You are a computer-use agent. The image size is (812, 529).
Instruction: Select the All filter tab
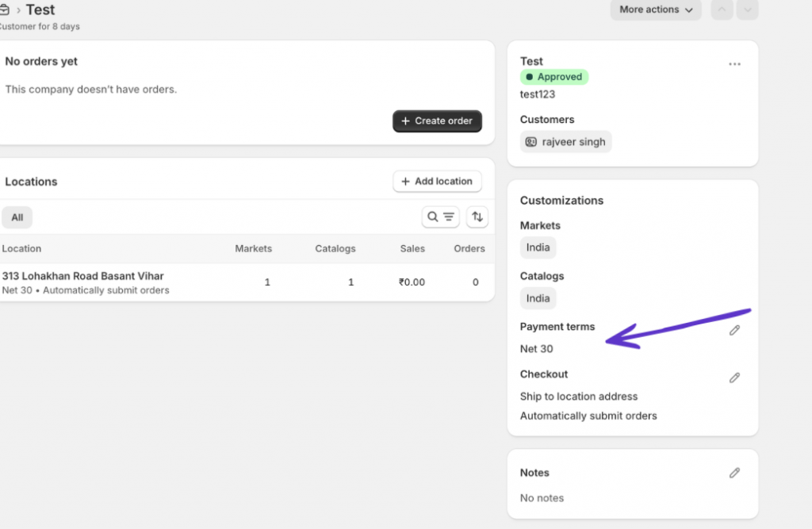17,217
